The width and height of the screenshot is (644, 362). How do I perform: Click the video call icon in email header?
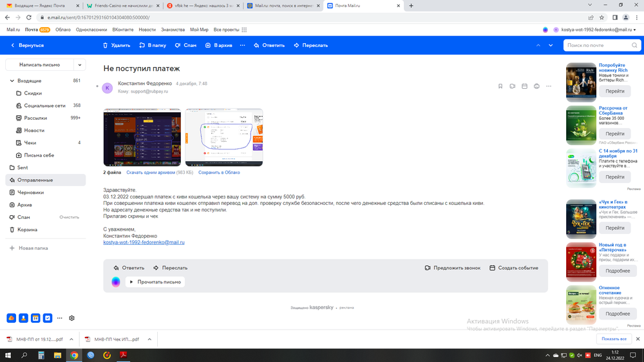(x=513, y=86)
